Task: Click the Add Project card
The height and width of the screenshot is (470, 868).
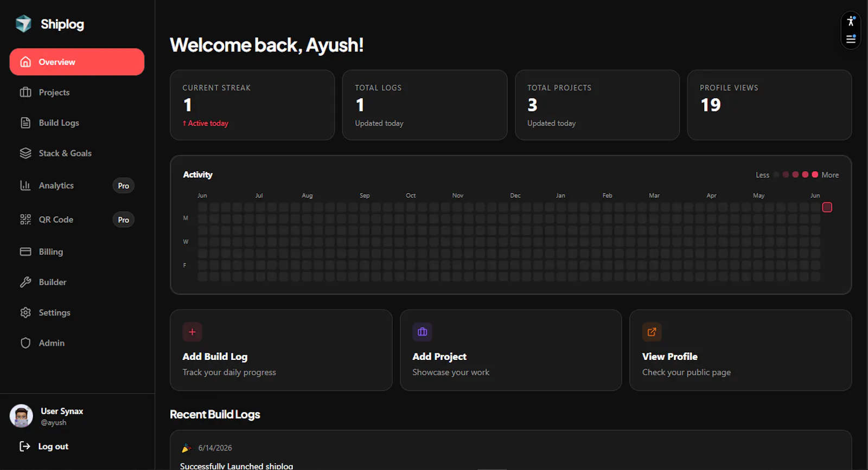Action: (x=511, y=350)
